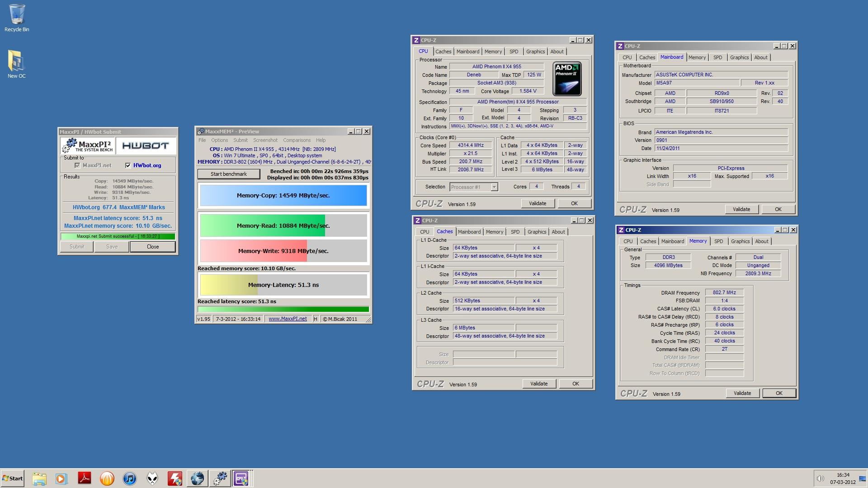Launch iTunes from the taskbar
This screenshot has width=868, height=488.
[x=130, y=479]
